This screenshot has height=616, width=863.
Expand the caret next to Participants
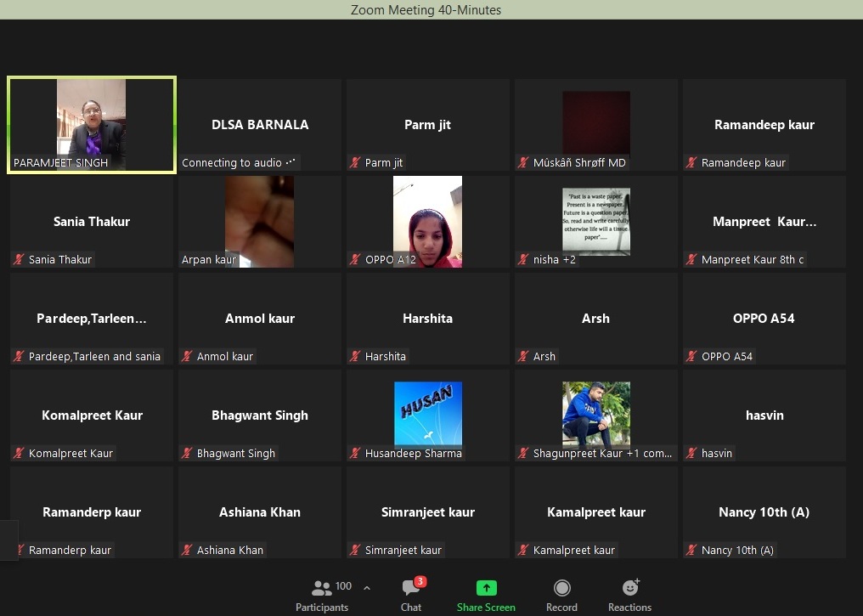tap(367, 587)
